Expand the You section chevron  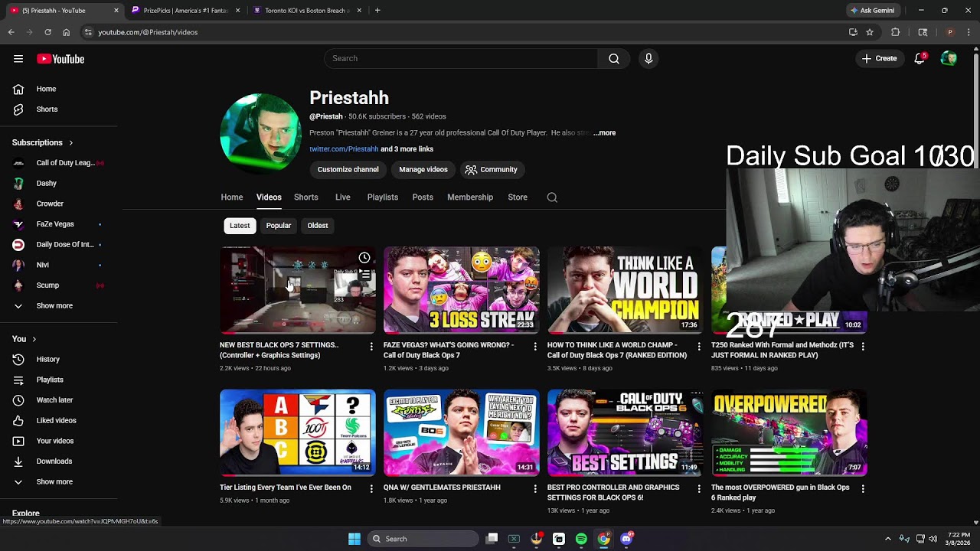click(x=34, y=339)
